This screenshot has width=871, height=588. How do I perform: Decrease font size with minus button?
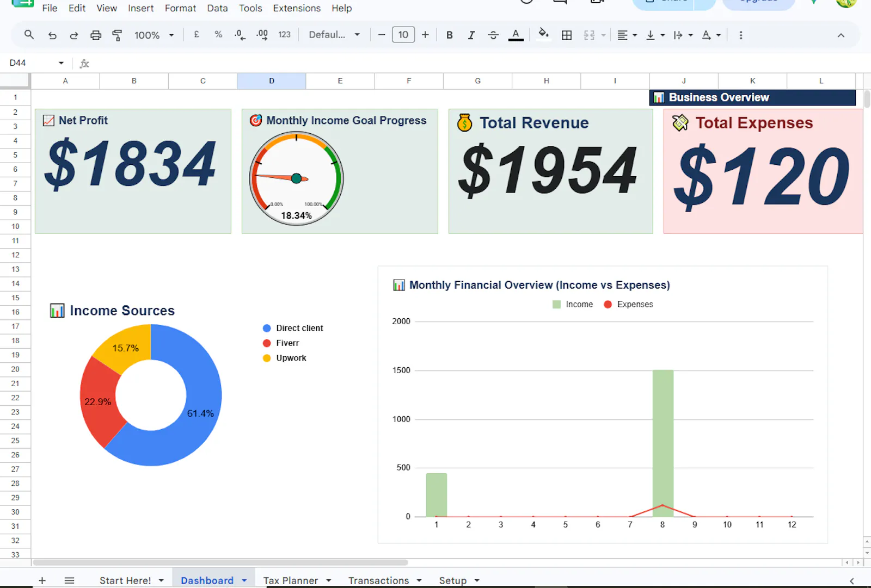click(x=382, y=35)
